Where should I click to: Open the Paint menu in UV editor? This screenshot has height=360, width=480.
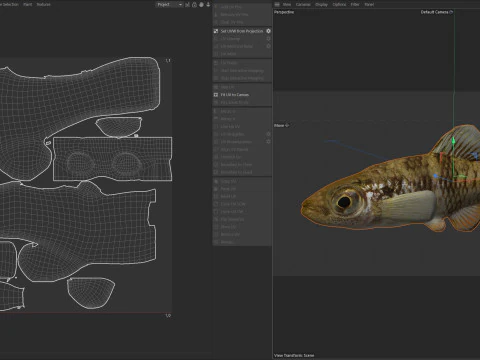28,4
